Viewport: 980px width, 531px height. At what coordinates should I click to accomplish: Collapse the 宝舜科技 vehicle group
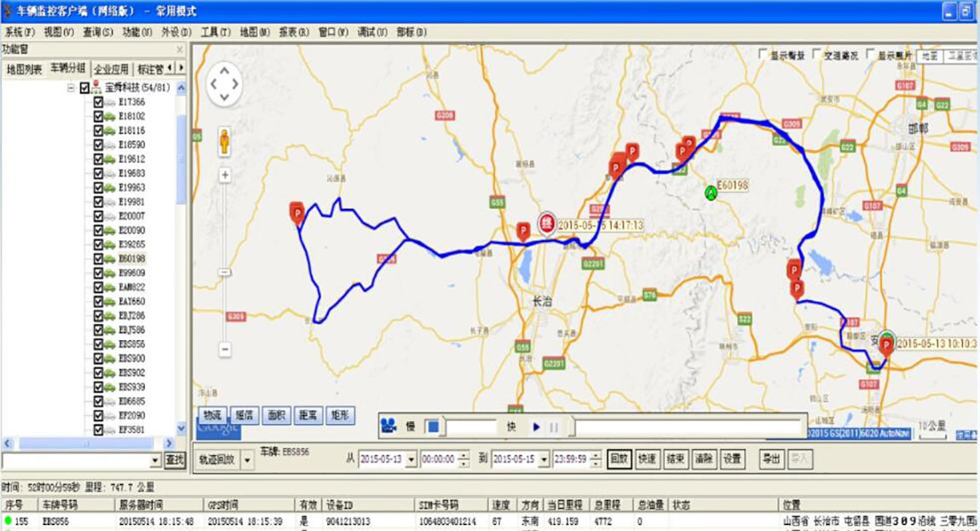click(x=71, y=88)
